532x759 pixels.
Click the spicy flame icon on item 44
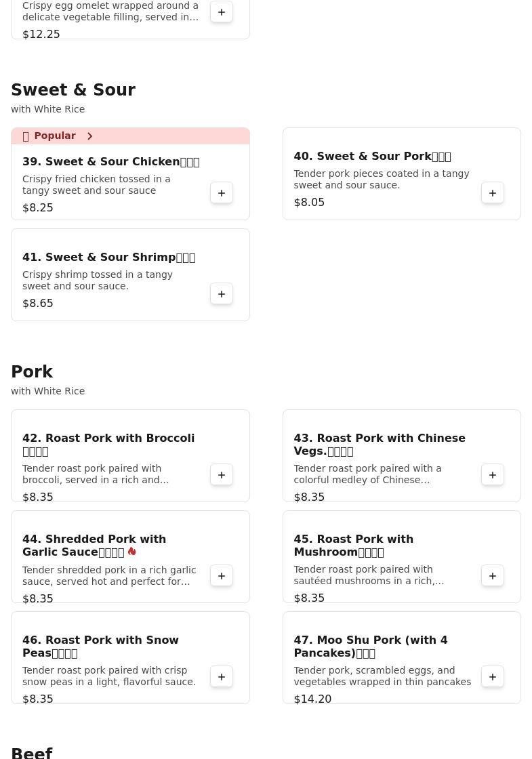coord(131,552)
